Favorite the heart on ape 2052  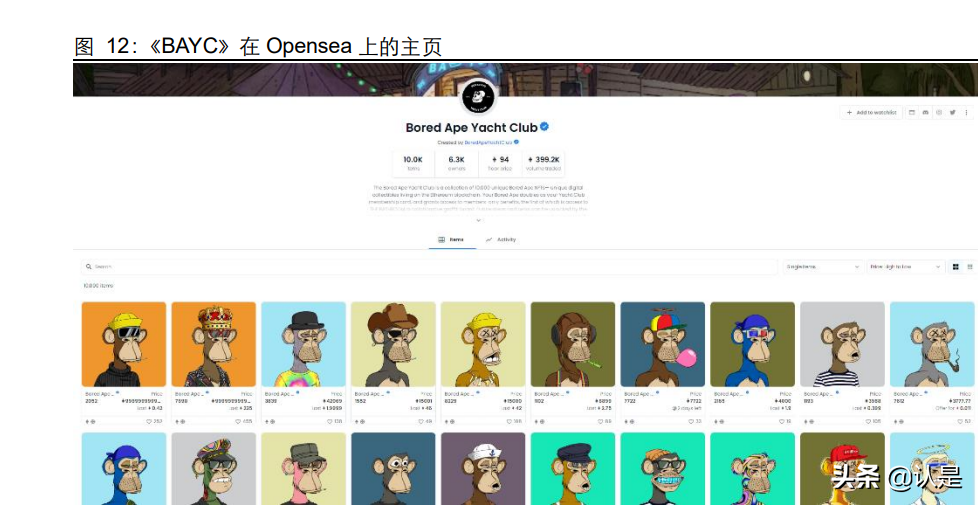coord(150,422)
